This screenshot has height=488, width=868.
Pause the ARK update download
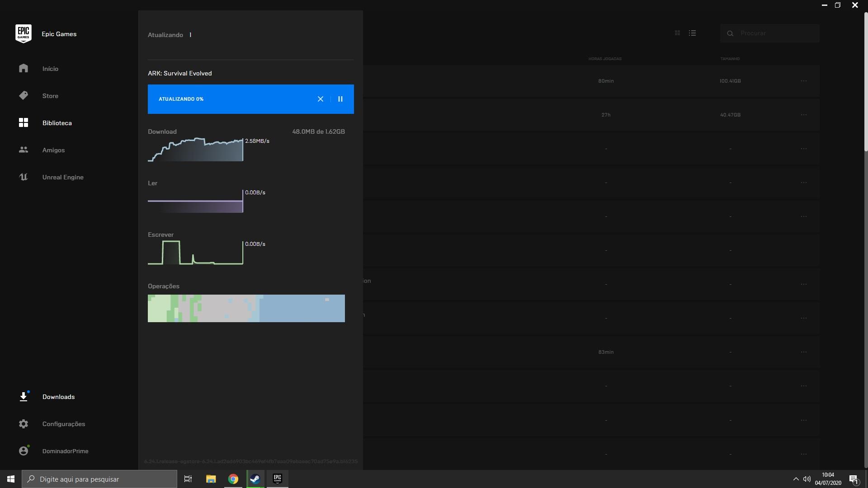point(340,99)
